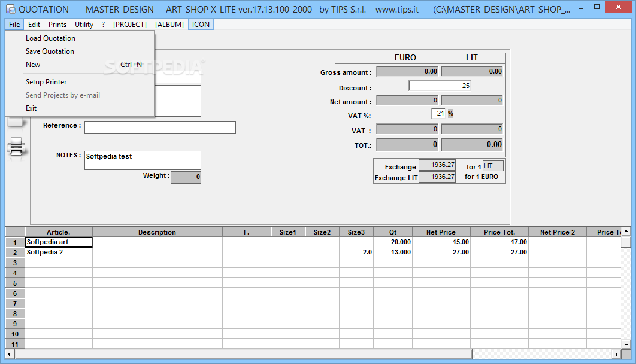The image size is (636, 364).
Task: Click the ICON menu item
Action: tap(201, 25)
